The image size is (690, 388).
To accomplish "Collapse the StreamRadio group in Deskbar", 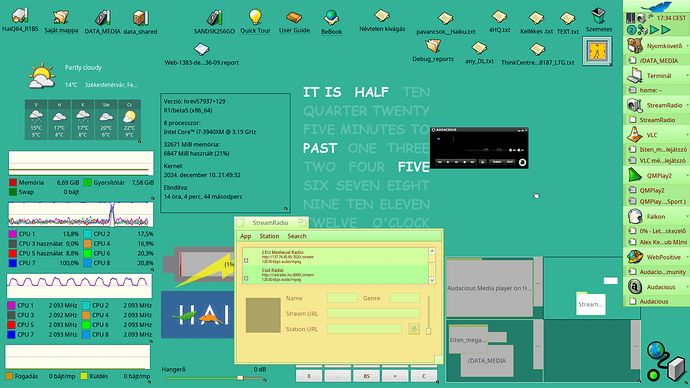I will (687, 105).
